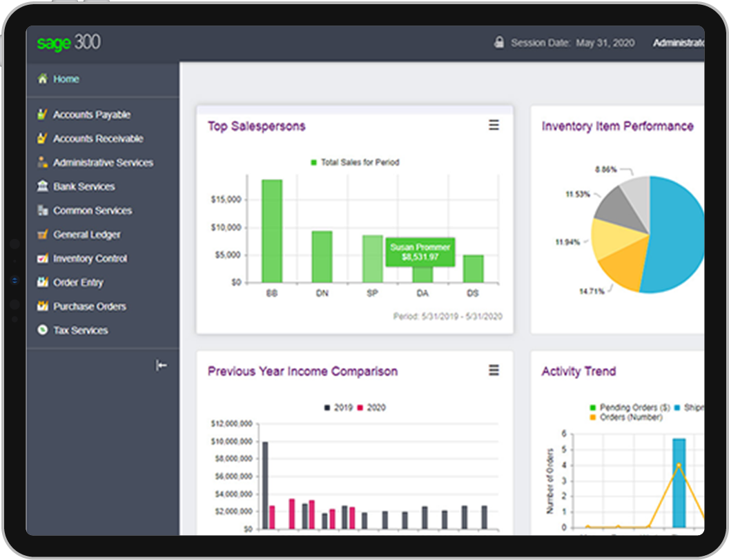Click the $15,000 axis label
This screenshot has width=729, height=560.
[x=226, y=200]
